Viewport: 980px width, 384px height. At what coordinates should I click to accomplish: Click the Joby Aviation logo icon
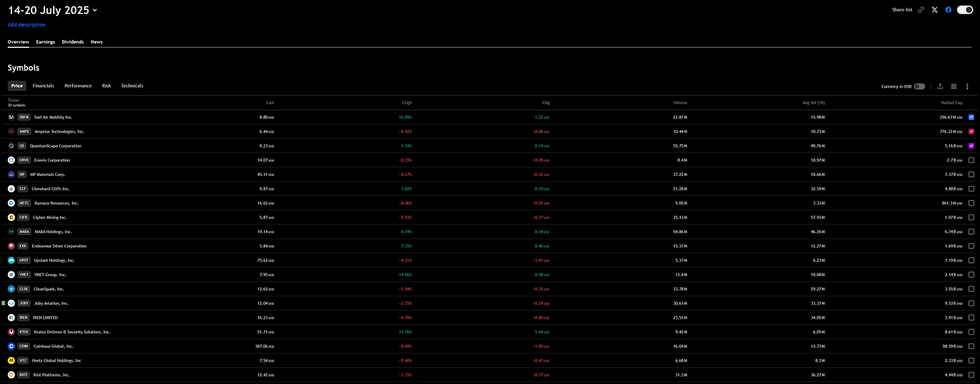[x=11, y=303]
